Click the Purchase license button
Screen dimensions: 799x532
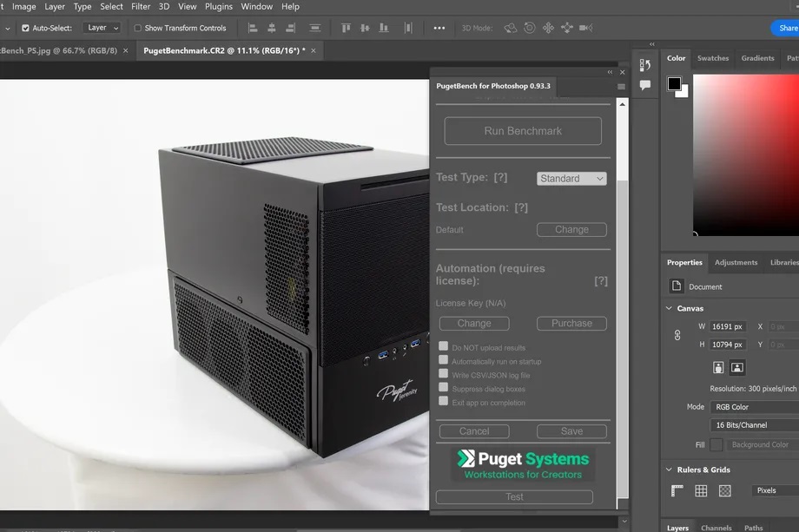click(x=571, y=323)
